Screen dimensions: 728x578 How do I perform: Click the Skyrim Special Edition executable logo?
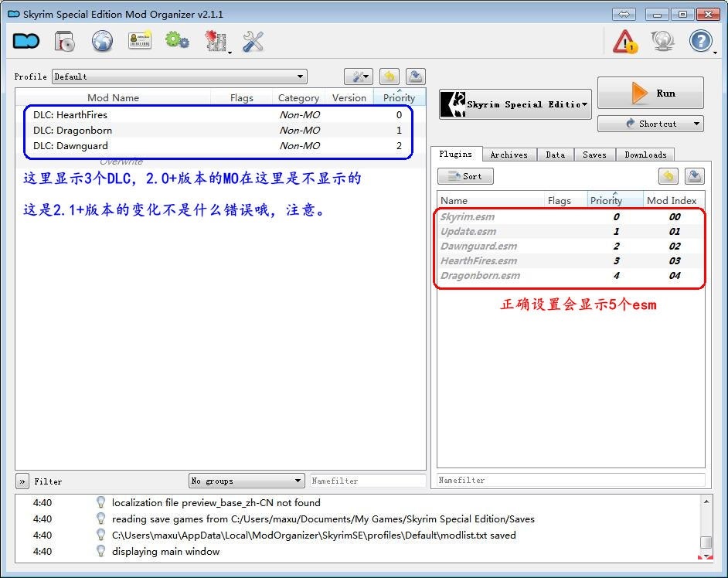coord(453,104)
